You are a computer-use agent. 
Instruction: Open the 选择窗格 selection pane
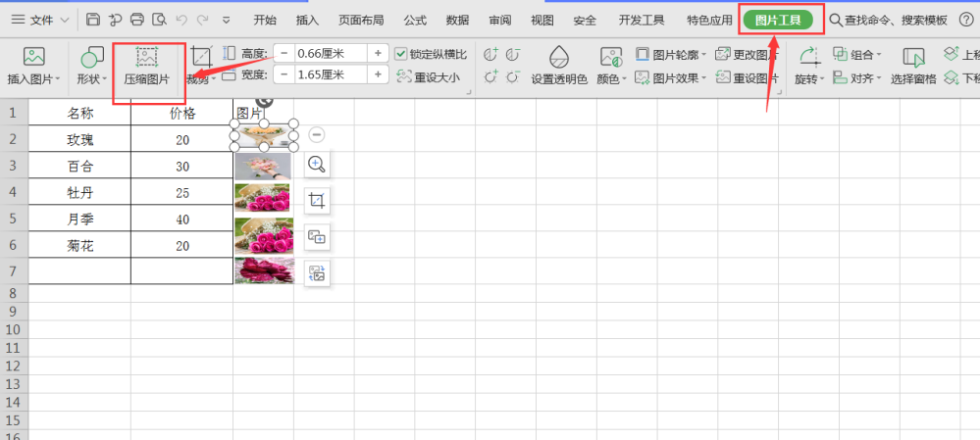tap(913, 65)
